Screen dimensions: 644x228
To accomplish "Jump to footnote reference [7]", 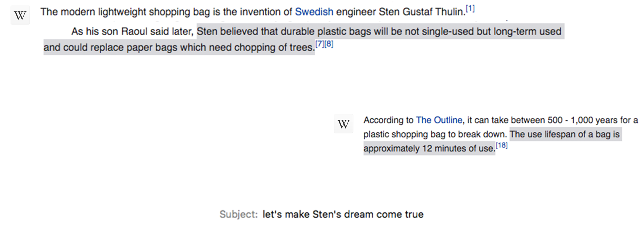I will (319, 44).
